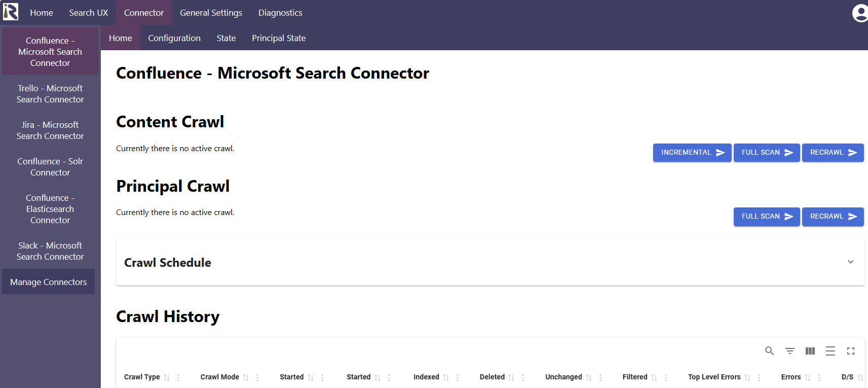
Task: Sort by Indexed column arrows
Action: coord(446,377)
